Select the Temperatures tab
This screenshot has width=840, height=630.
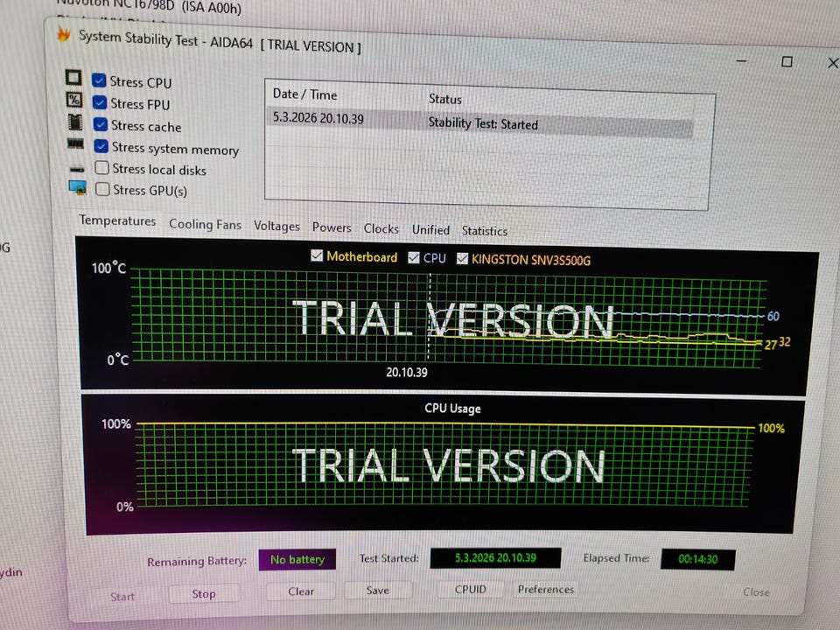(117, 220)
